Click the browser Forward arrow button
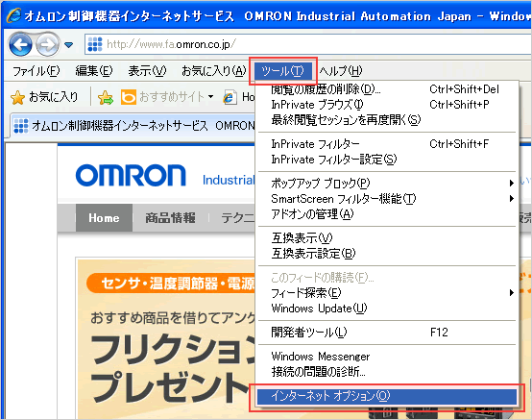Screen dimensions: 532x420 47,44
